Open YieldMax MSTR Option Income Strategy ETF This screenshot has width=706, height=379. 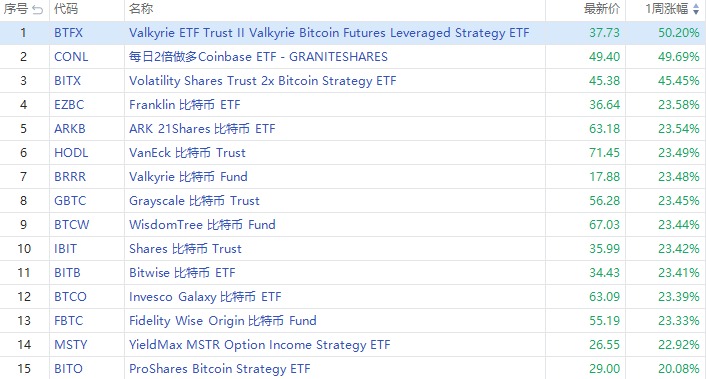tap(259, 345)
